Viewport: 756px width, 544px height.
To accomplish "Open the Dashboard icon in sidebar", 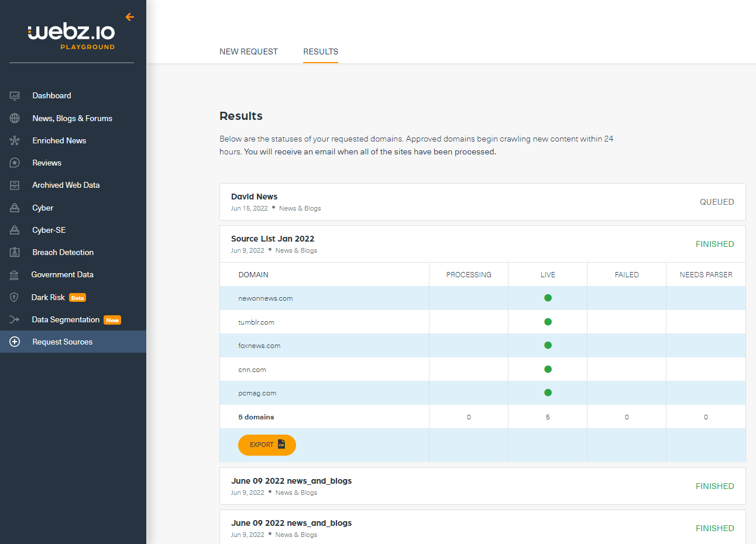I will click(x=15, y=95).
